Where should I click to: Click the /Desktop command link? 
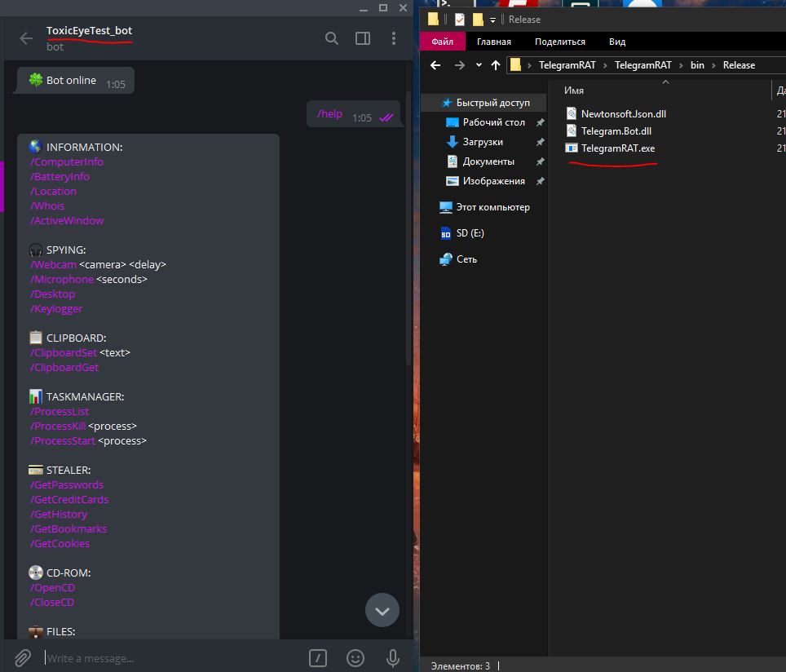point(52,294)
